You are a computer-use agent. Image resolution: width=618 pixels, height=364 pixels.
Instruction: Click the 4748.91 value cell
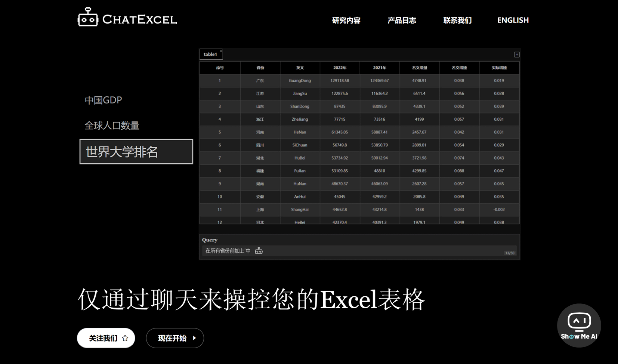coord(419,81)
